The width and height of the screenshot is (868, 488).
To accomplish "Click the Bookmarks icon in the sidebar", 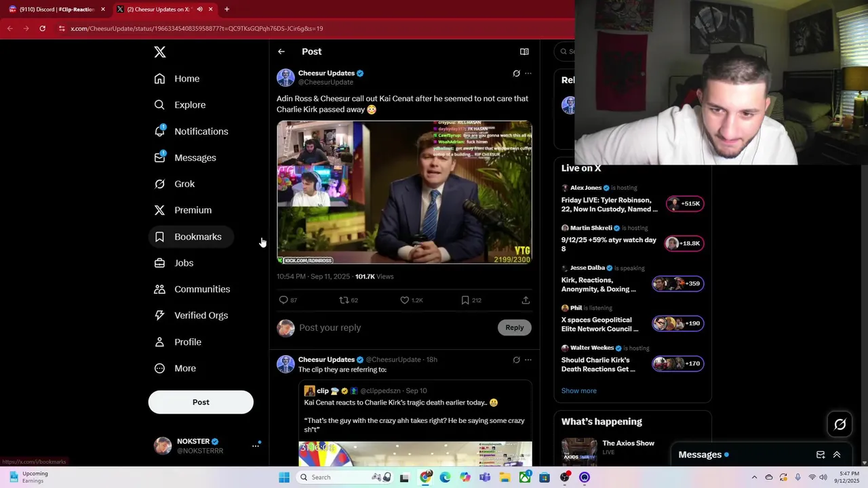I will coord(159,237).
